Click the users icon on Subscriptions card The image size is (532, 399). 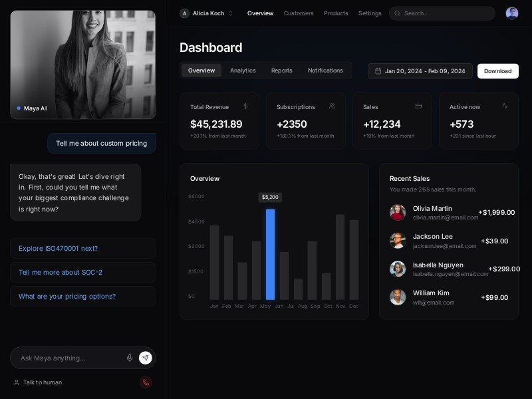click(332, 106)
